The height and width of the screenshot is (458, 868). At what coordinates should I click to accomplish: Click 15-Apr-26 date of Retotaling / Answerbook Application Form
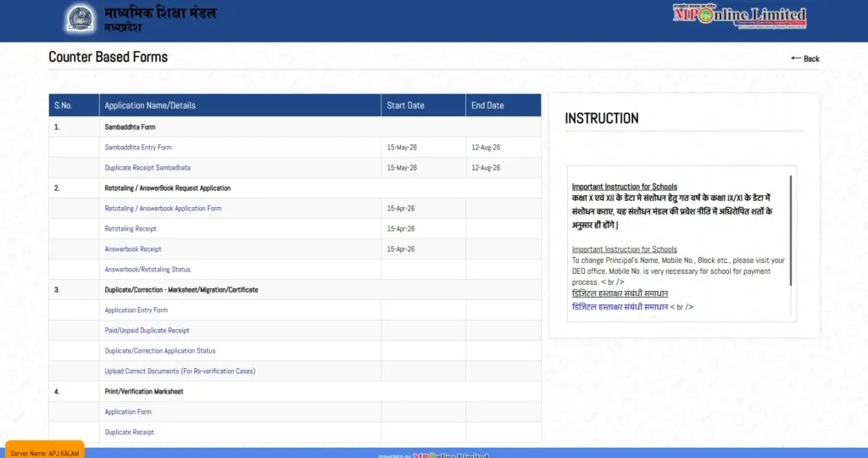point(401,209)
